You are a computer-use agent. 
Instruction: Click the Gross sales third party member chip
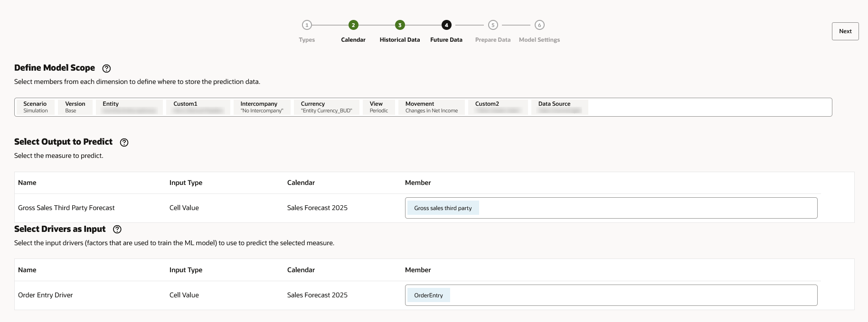coord(443,208)
